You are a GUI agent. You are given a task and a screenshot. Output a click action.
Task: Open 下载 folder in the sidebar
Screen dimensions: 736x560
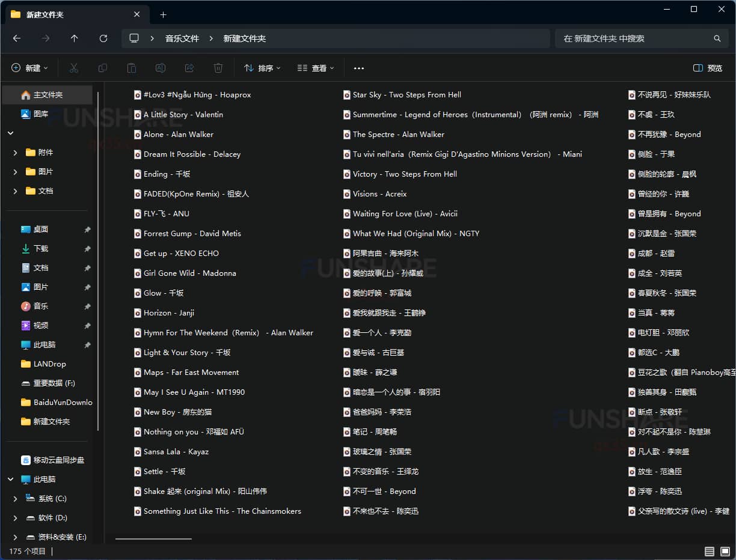41,248
